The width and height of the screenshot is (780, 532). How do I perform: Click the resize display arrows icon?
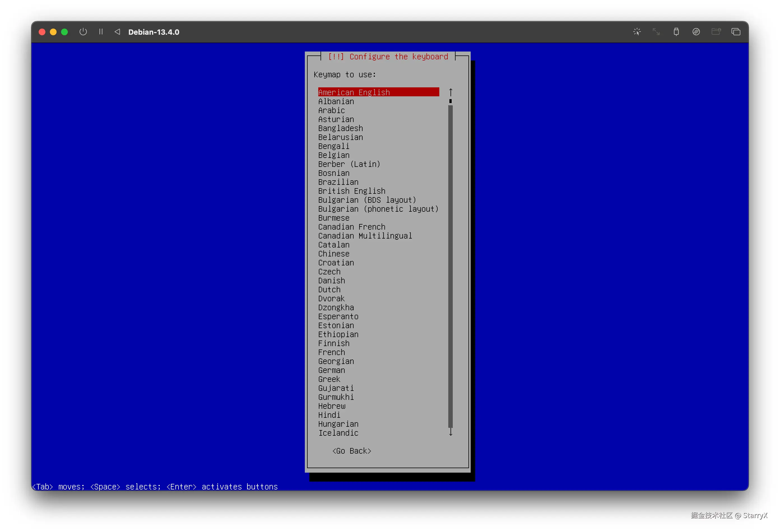tap(656, 32)
